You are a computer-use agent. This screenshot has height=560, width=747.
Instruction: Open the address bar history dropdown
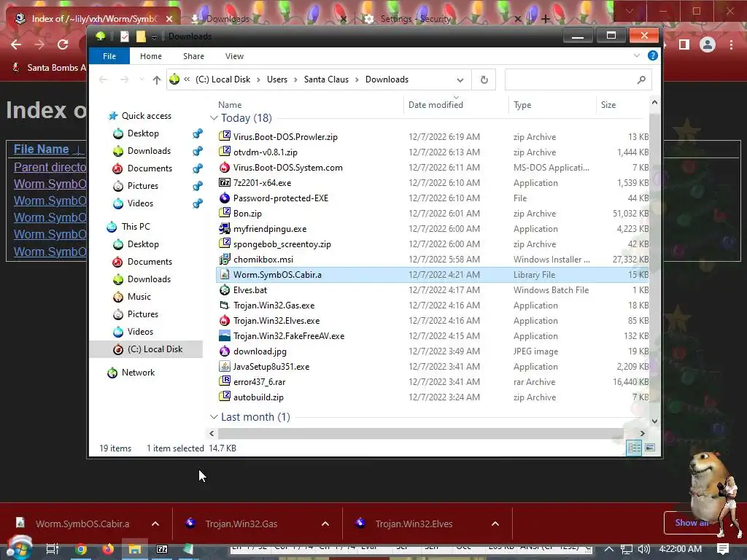point(460,80)
